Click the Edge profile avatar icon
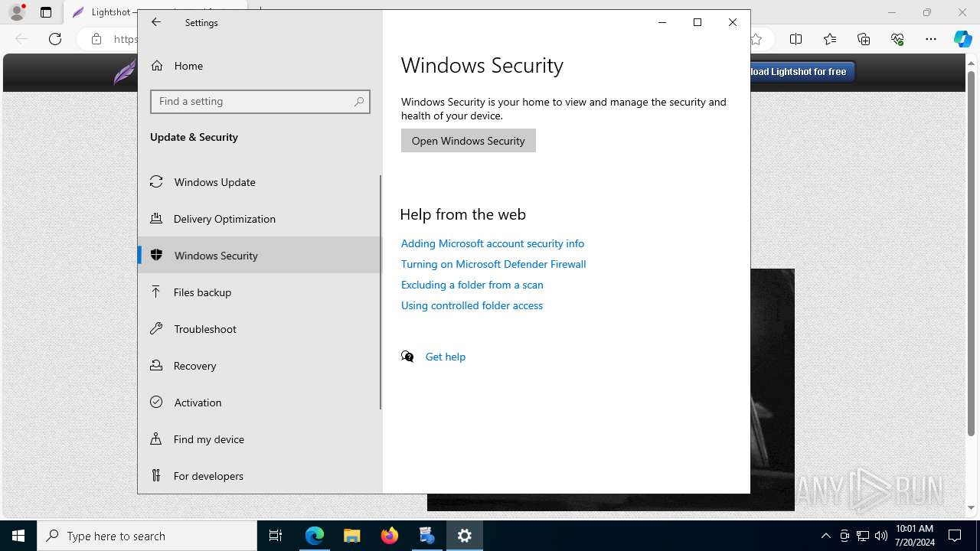The height and width of the screenshot is (551, 980). (16, 12)
